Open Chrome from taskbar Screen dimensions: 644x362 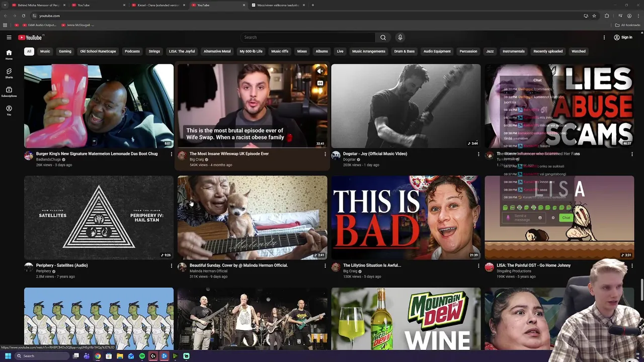98,356
